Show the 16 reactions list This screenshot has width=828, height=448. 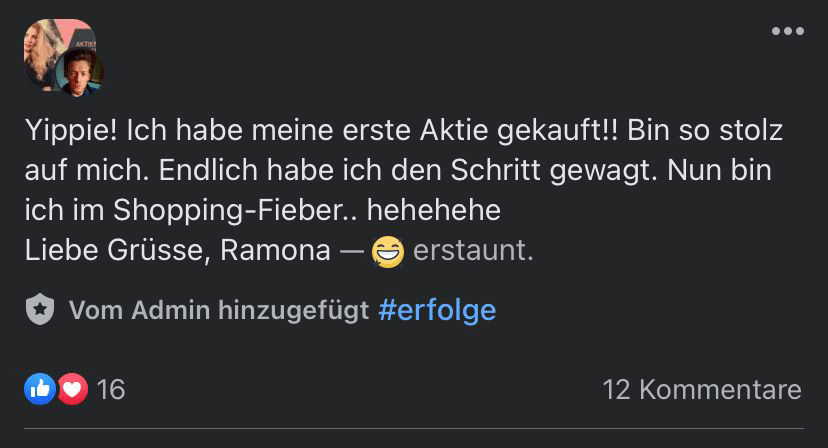tap(111, 389)
